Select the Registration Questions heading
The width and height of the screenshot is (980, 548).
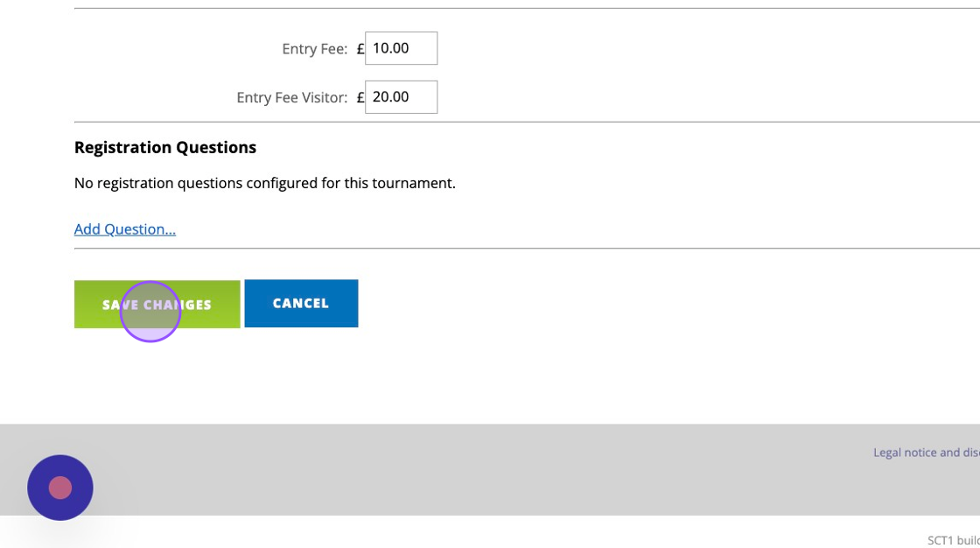click(x=165, y=147)
